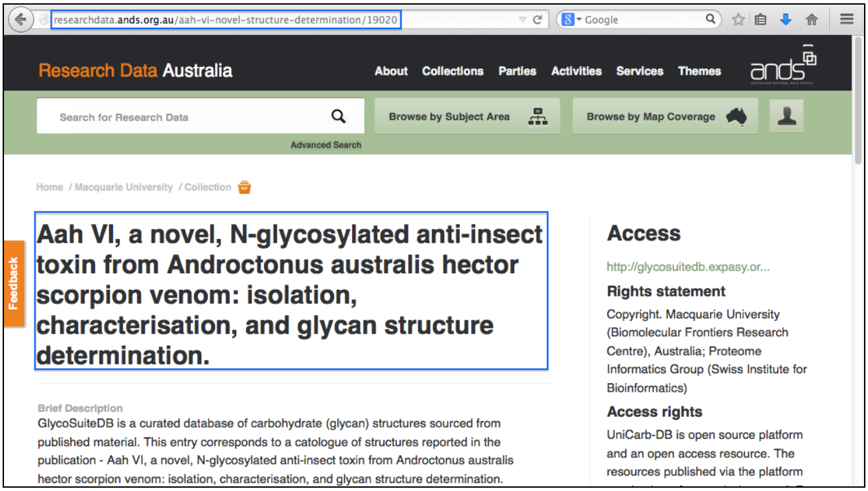The width and height of the screenshot is (868, 491).
Task: Open the user profile icon button
Action: [x=786, y=116]
